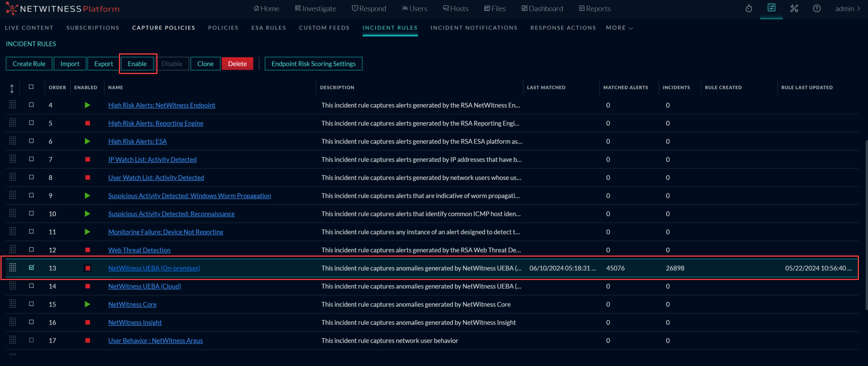868x366 pixels.
Task: Click the Create Rule button
Action: (29, 64)
